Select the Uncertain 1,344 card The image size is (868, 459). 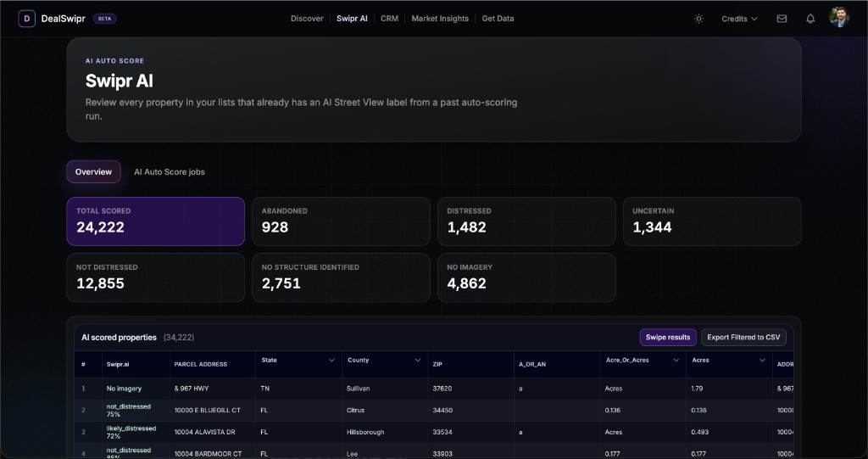pyautogui.click(x=712, y=221)
